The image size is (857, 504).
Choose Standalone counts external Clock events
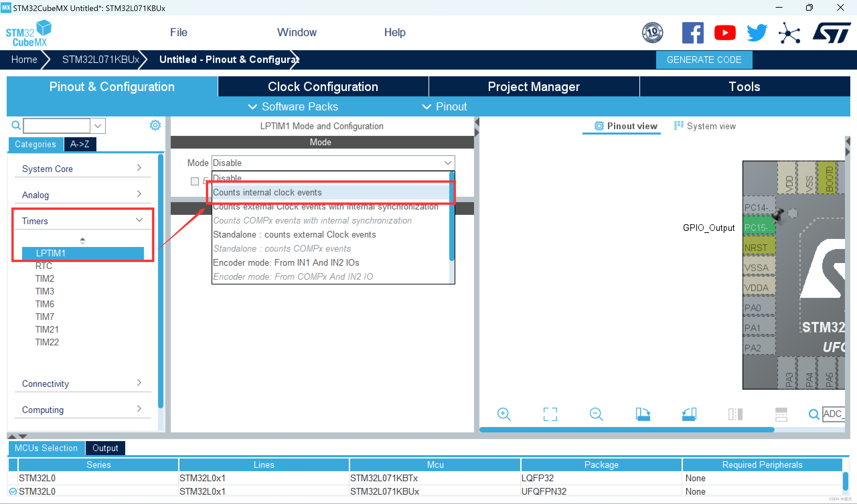tap(331, 234)
